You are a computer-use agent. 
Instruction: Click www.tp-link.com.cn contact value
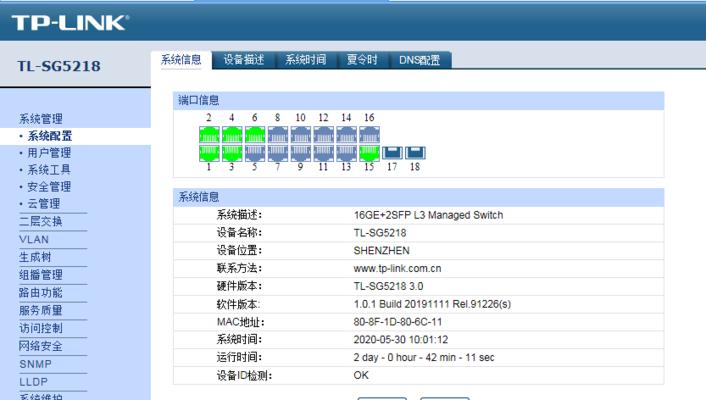397,268
